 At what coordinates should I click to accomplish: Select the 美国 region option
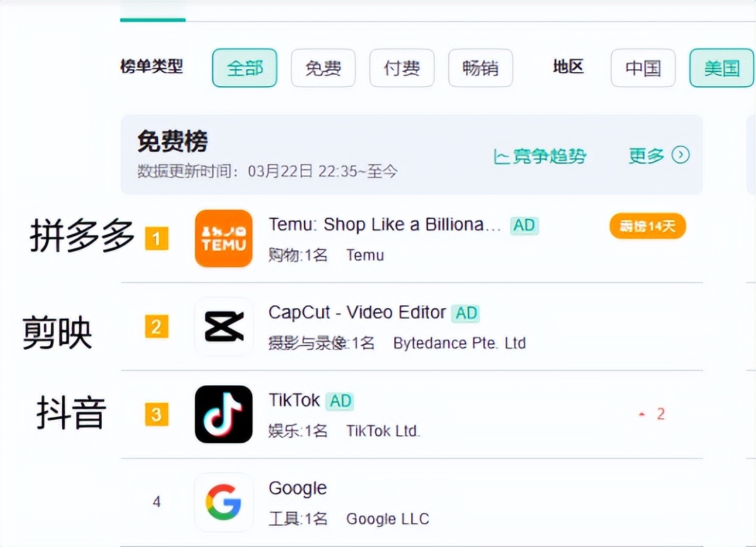tap(722, 68)
